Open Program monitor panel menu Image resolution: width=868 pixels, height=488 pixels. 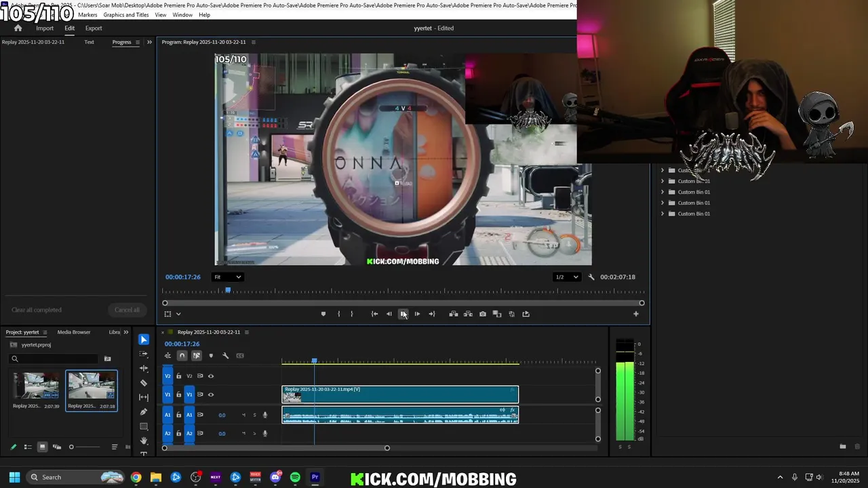click(254, 42)
